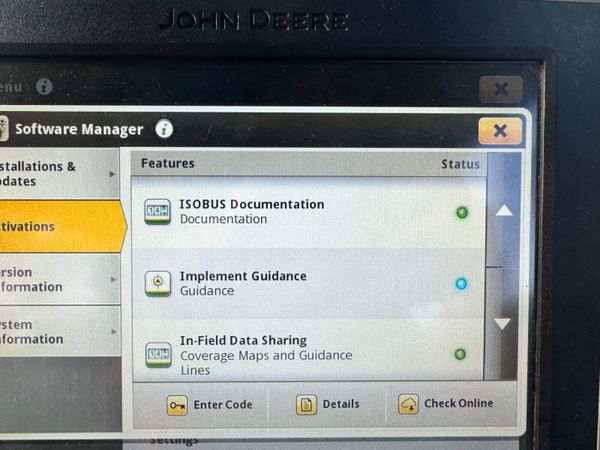Open Installations & Updates tab

[60, 174]
